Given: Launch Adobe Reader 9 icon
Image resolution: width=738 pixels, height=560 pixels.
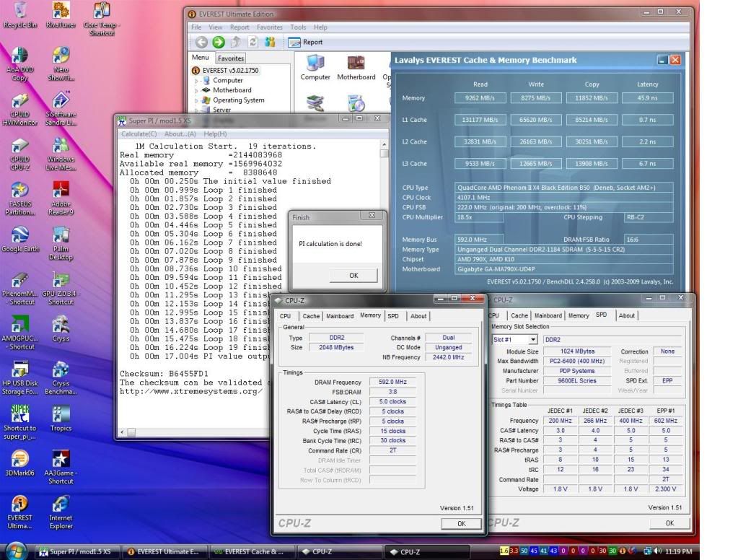Looking at the screenshot, I should 61,198.
